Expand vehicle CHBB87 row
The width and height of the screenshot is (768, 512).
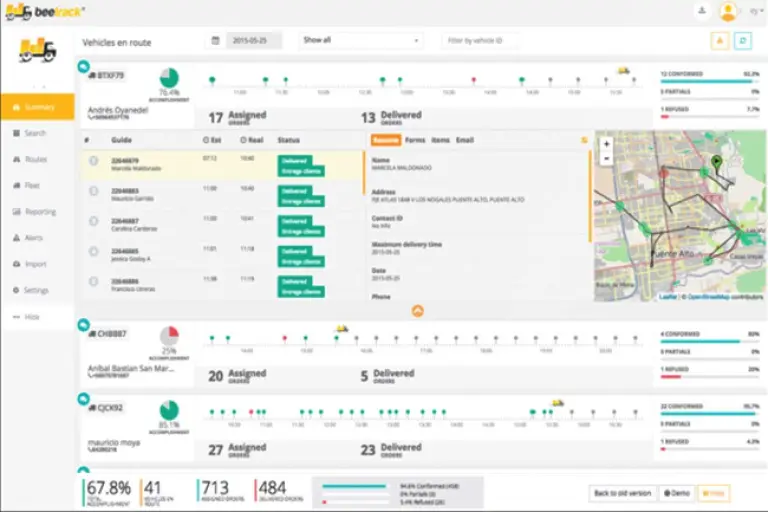click(x=84, y=325)
